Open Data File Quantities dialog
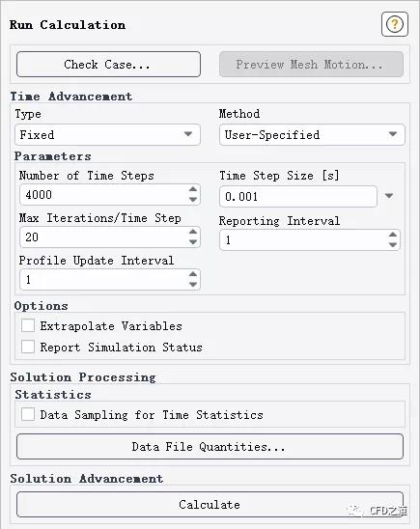Screen dimensions: 420x529 [x=210, y=447]
